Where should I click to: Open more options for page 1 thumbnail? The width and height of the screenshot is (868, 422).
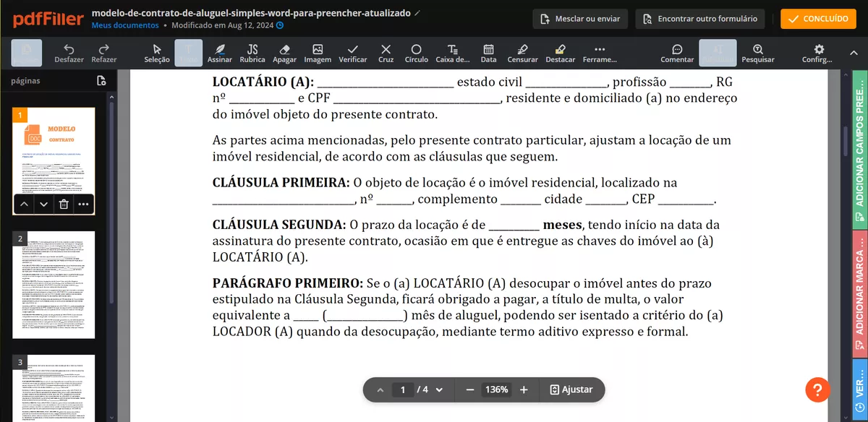(83, 204)
